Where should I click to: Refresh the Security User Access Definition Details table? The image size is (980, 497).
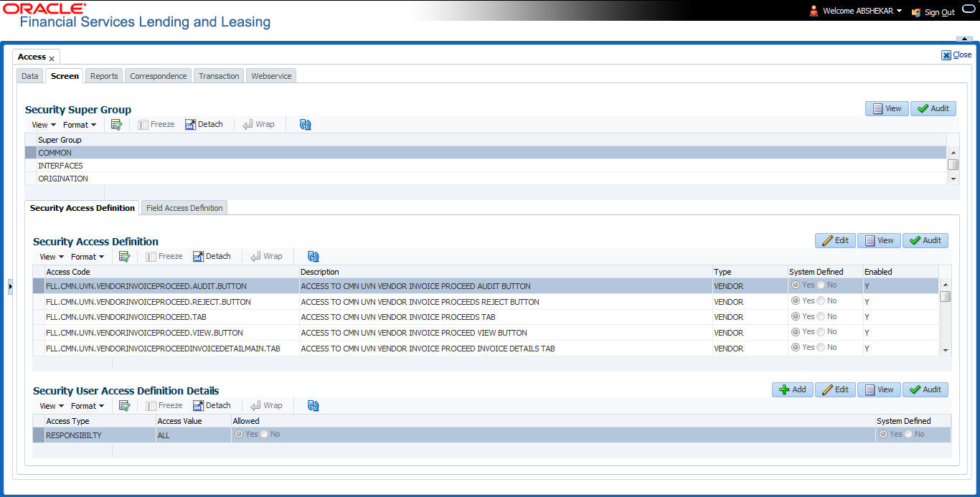(313, 406)
